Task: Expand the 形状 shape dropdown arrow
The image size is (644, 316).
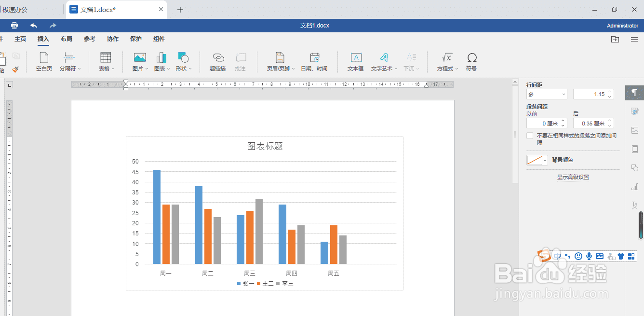Action: (x=190, y=69)
